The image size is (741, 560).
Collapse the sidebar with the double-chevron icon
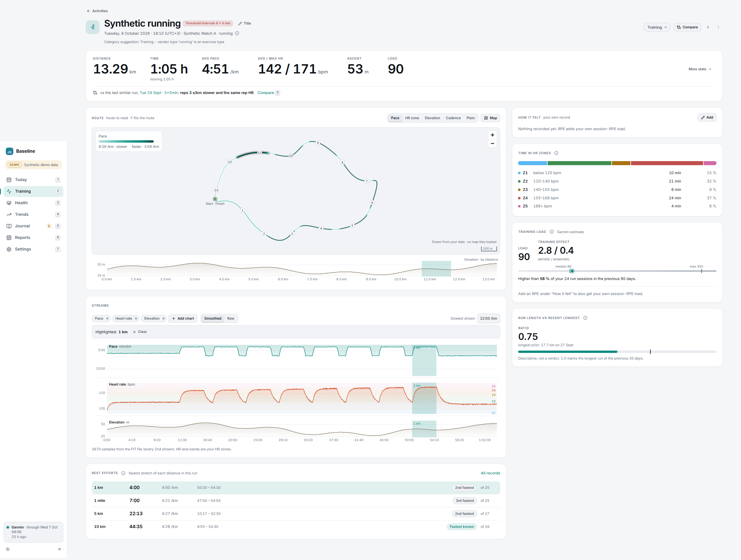point(59,549)
